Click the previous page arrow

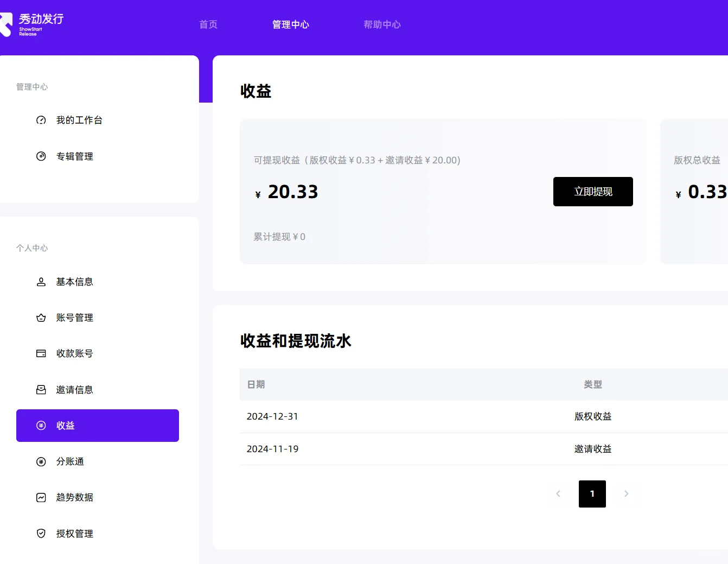point(558,494)
